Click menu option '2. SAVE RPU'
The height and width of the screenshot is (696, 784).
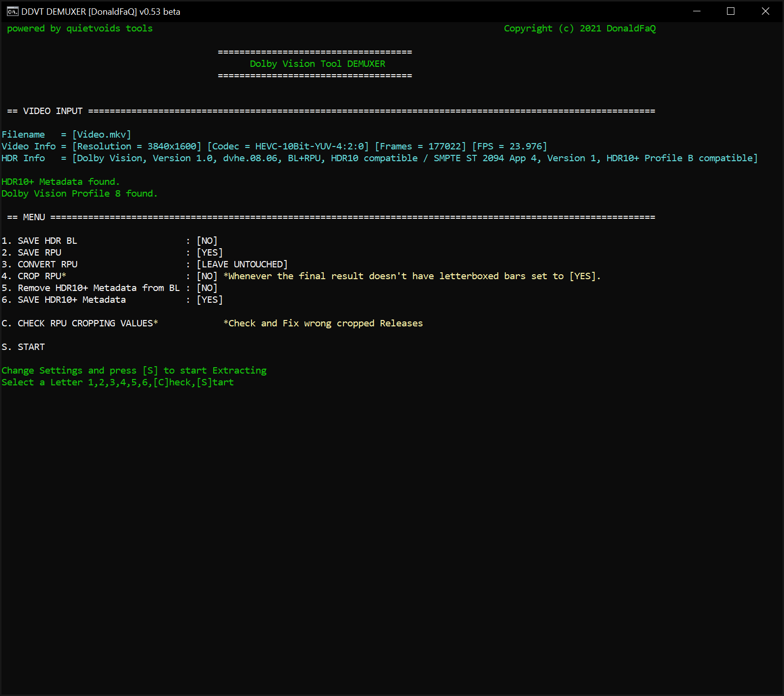click(x=31, y=253)
